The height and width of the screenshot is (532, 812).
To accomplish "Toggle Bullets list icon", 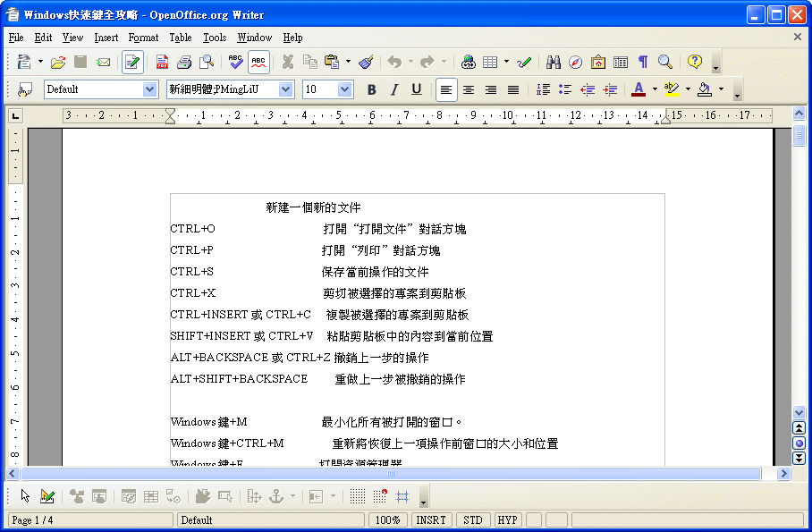I will (565, 89).
